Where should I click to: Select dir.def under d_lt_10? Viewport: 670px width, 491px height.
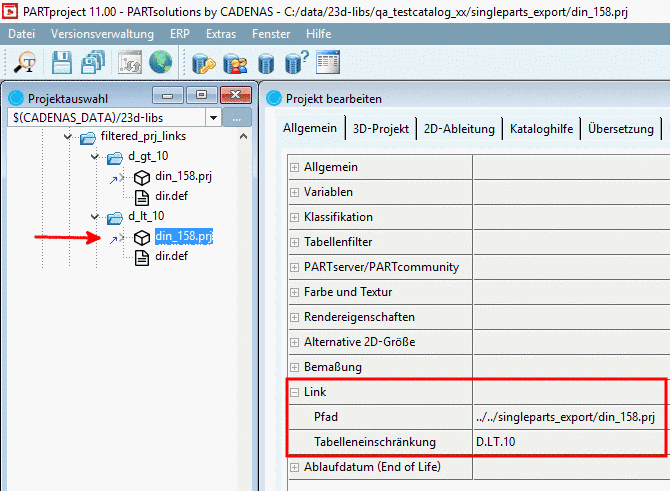coord(171,256)
